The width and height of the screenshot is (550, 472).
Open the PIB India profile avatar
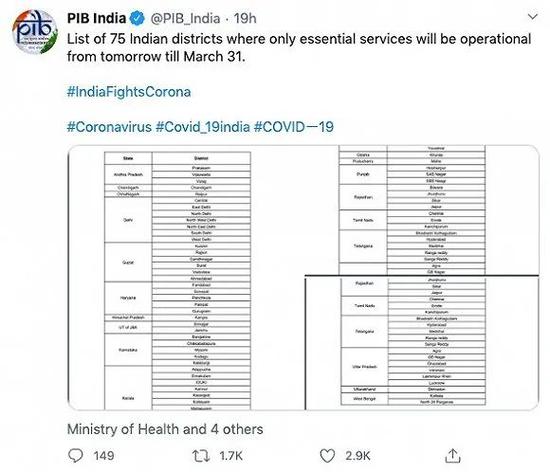[34, 32]
